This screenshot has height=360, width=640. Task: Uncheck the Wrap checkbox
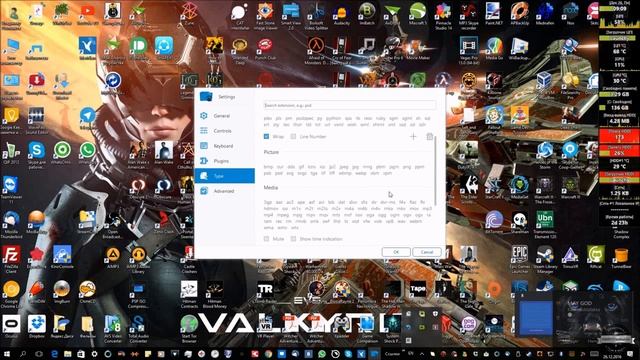pos(267,136)
